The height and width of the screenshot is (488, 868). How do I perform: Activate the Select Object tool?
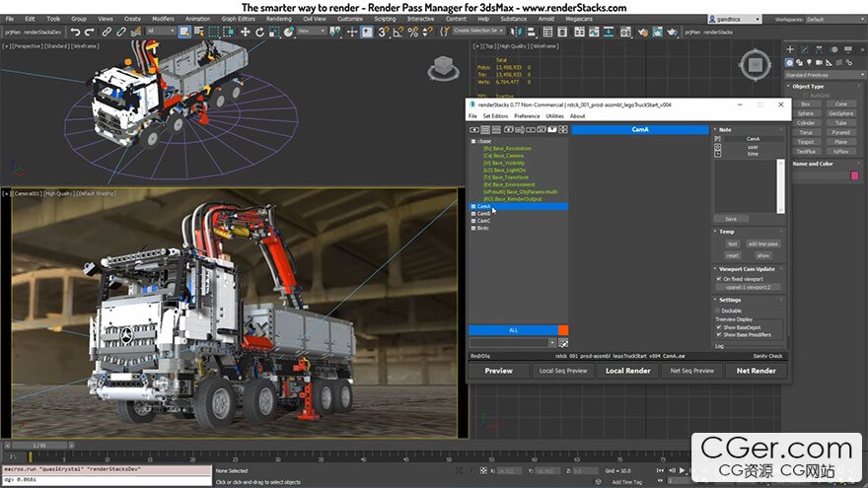point(184,33)
